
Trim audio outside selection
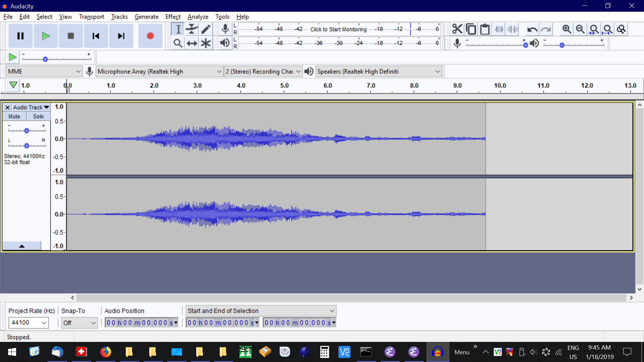(499, 29)
